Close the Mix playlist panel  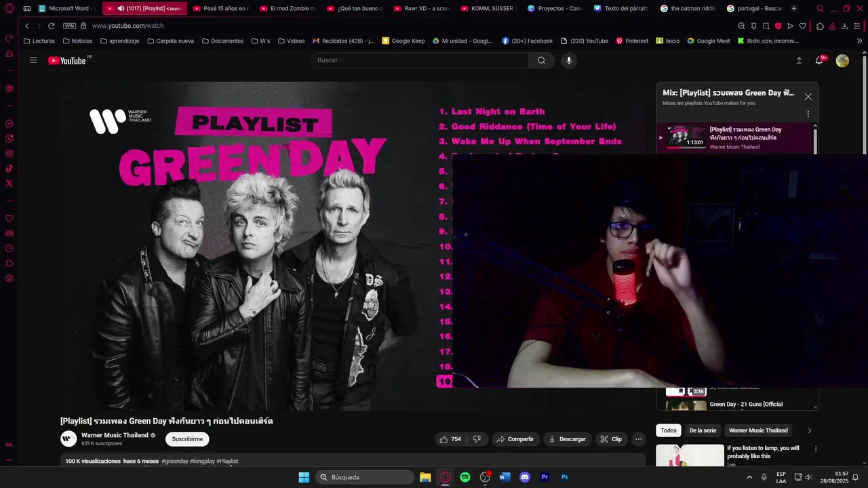(x=808, y=96)
